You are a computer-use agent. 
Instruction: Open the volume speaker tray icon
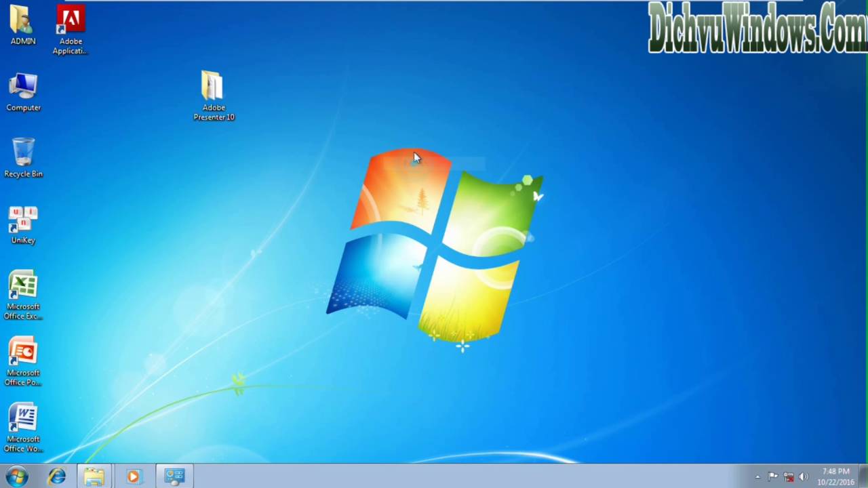tap(804, 477)
